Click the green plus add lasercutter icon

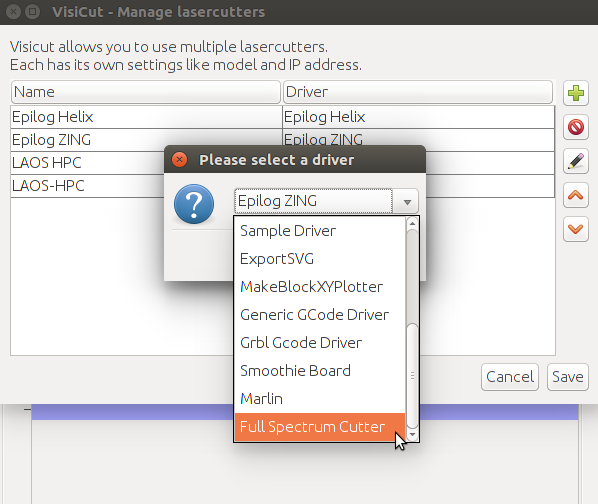tap(575, 93)
